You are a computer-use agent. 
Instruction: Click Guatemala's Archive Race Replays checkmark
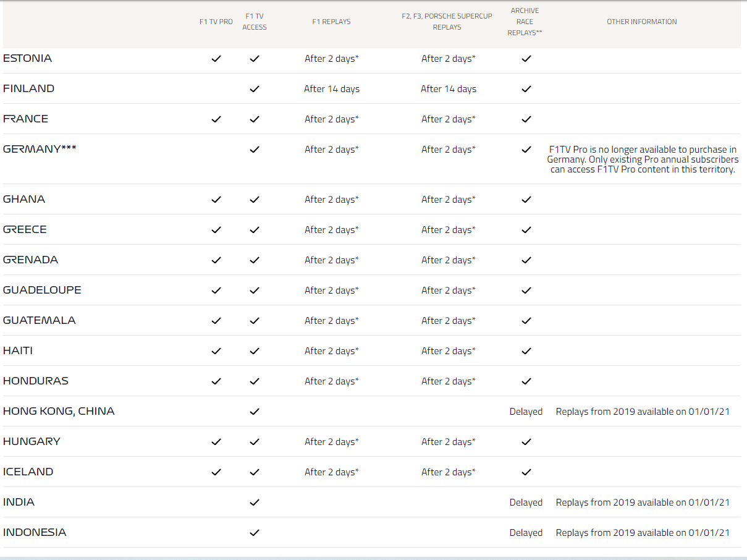[x=526, y=321]
